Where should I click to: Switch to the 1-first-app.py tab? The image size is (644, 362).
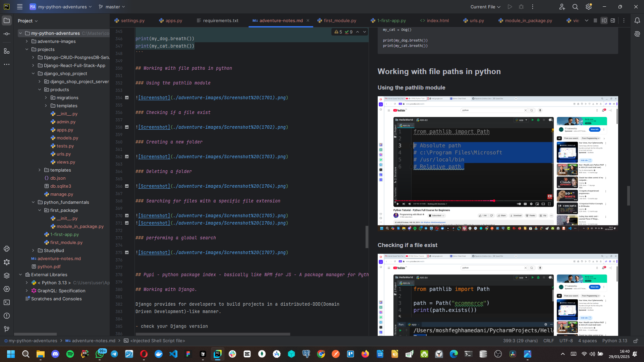pos(388,20)
